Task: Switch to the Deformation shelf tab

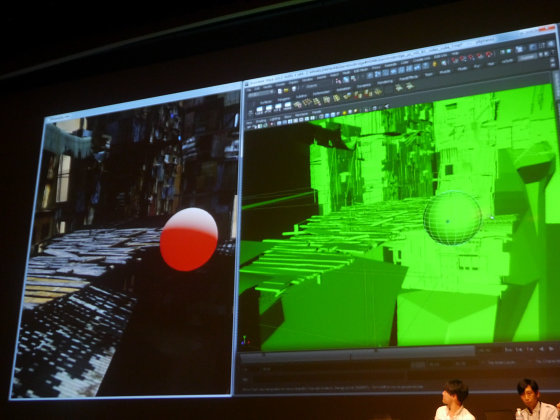Action: (321, 92)
